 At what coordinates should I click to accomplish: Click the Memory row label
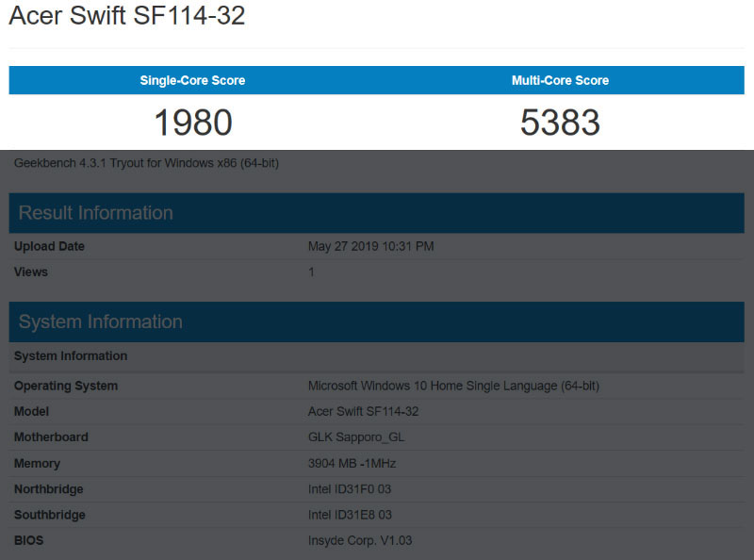(x=37, y=464)
